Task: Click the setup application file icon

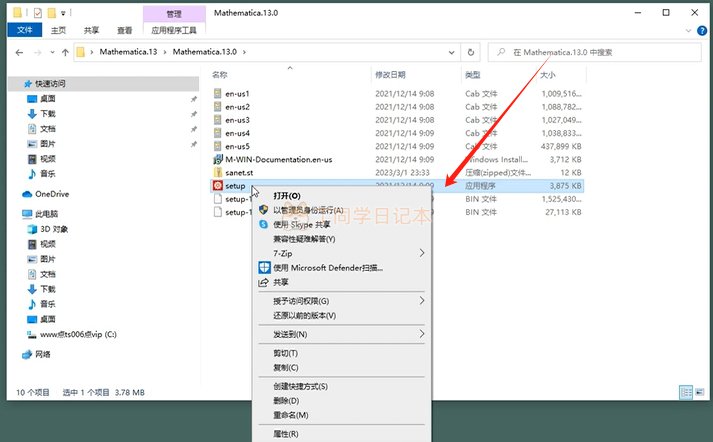Action: point(218,186)
